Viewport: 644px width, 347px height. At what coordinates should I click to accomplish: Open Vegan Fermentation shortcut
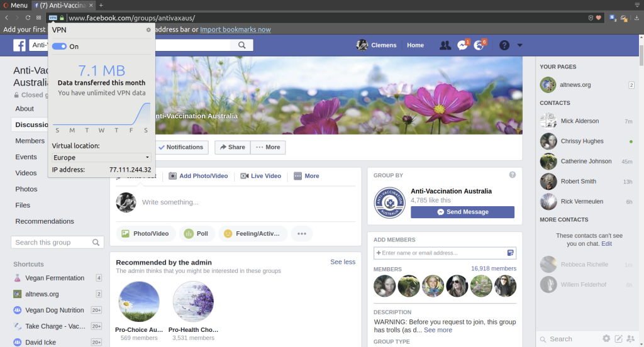point(55,278)
